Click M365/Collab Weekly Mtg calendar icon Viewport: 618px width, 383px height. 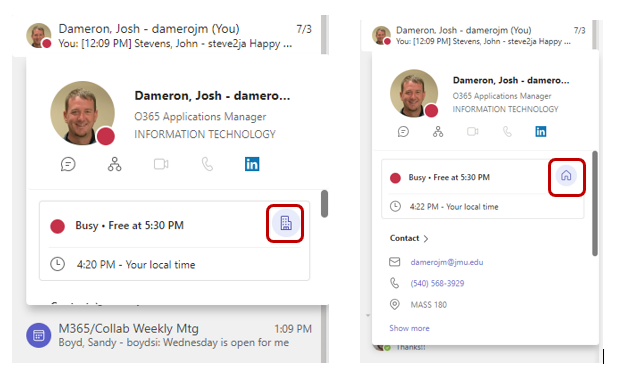coord(39,335)
